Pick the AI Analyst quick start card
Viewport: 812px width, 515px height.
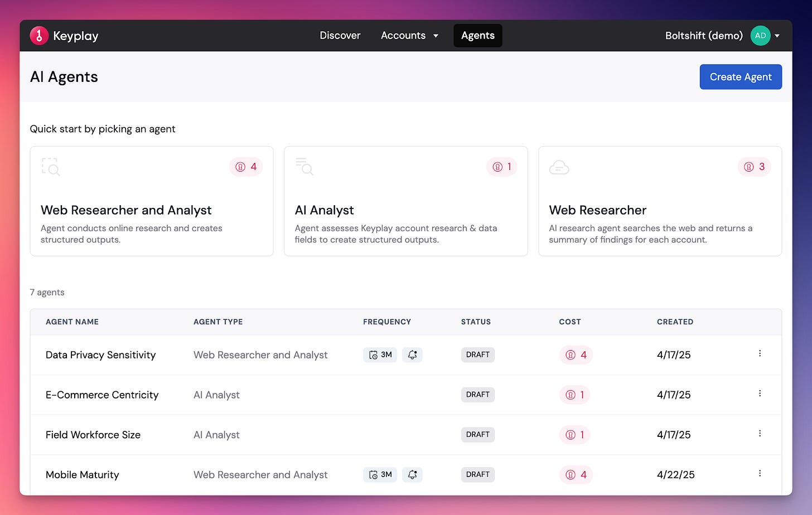click(406, 201)
